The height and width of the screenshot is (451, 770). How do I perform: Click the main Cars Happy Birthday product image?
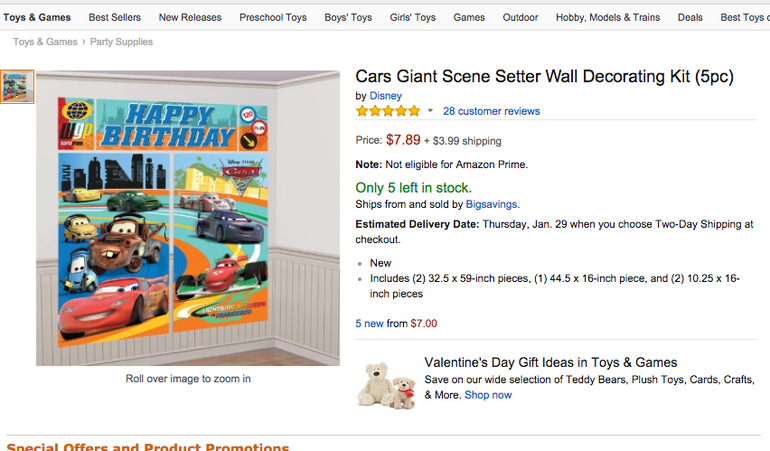click(x=188, y=218)
